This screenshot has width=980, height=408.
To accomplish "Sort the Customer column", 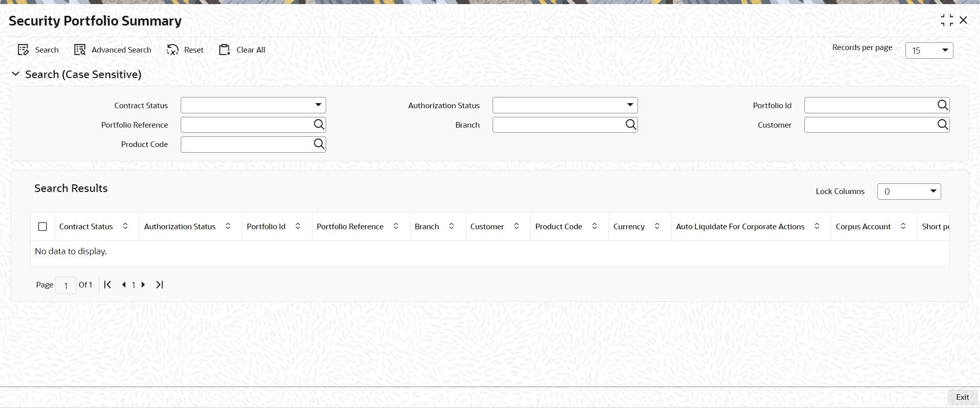I will [516, 226].
